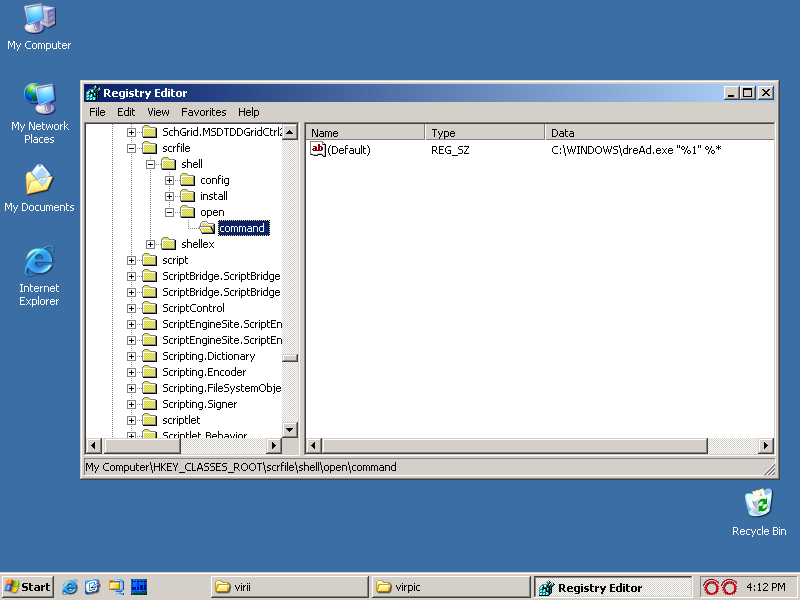Expand the SchGrid.MSDTDDGridCtrl key

coord(131,132)
